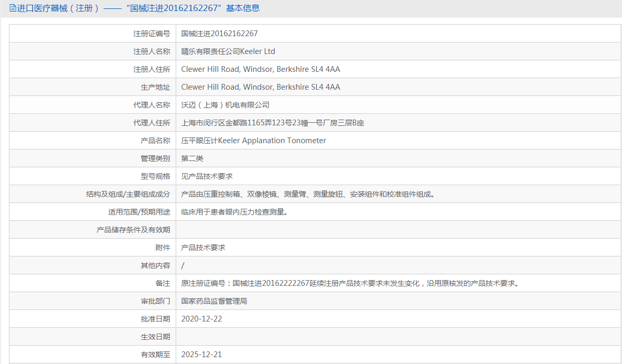
Task: Select the 第二类 management class value
Action: tap(192, 158)
